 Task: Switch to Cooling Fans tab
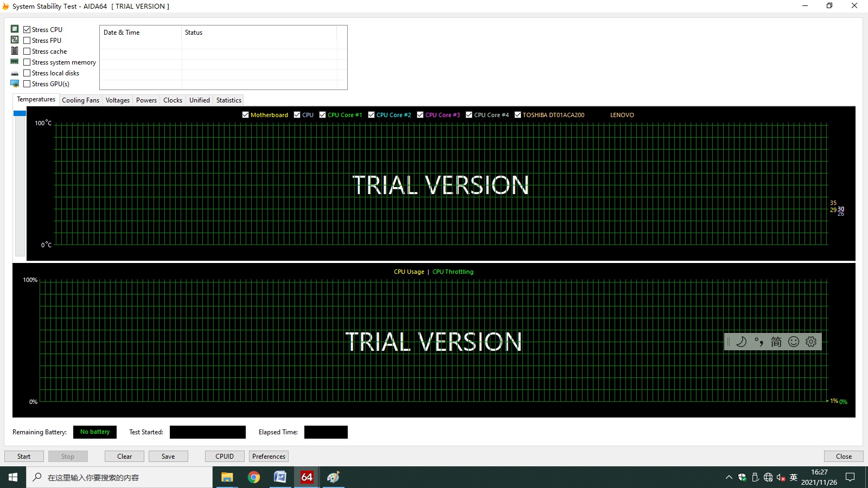point(80,100)
